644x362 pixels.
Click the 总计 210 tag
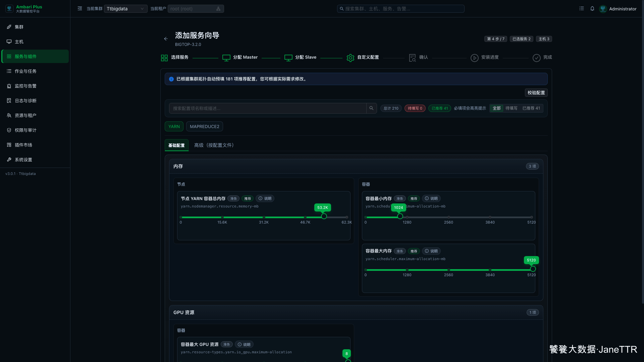[391, 108]
